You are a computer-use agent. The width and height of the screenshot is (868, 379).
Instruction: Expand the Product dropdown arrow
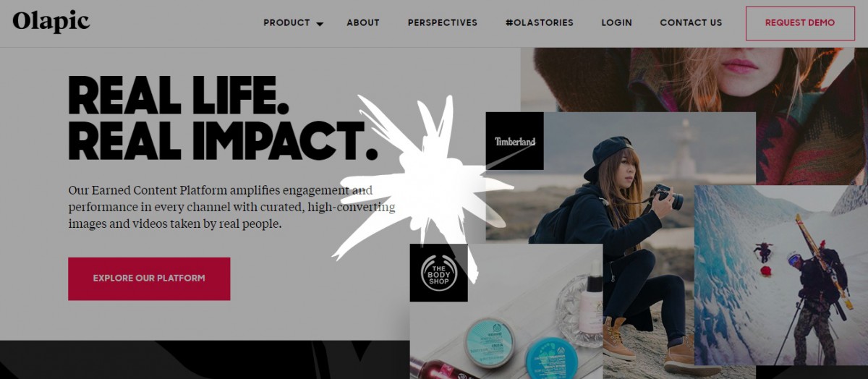tap(320, 24)
